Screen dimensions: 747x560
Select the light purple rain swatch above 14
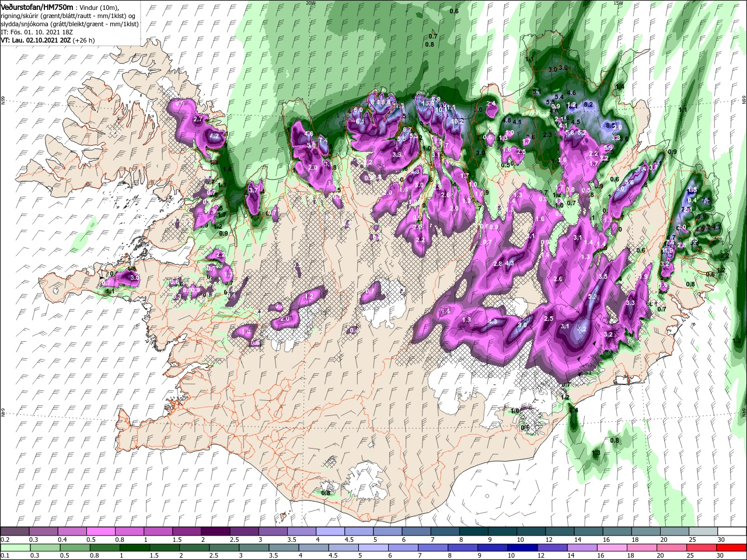pos(582,547)
